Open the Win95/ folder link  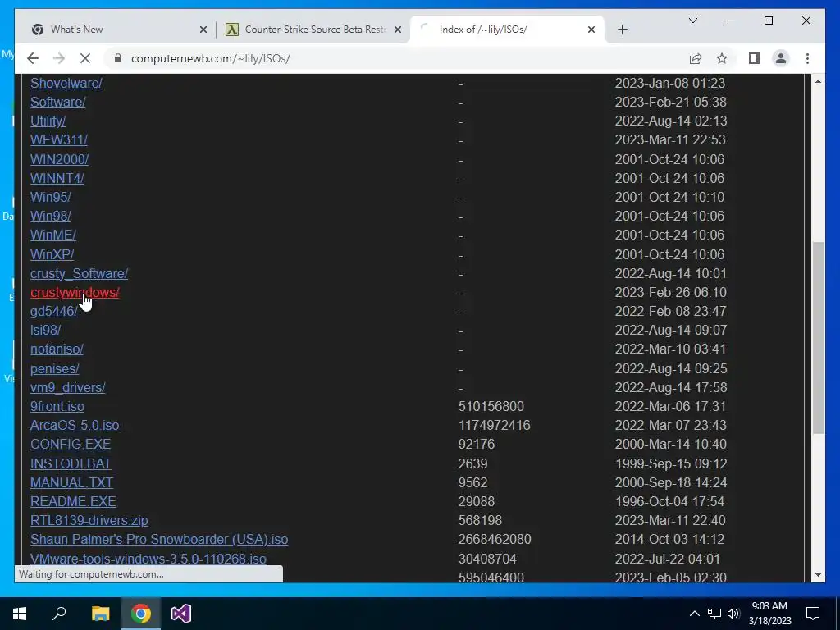pyautogui.click(x=51, y=197)
